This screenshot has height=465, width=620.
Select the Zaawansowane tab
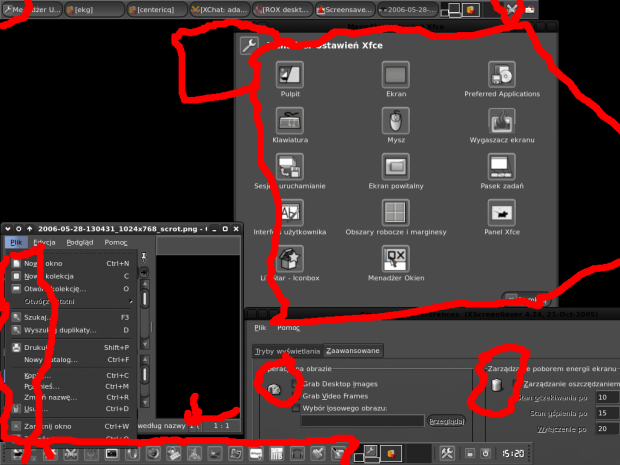(x=353, y=351)
